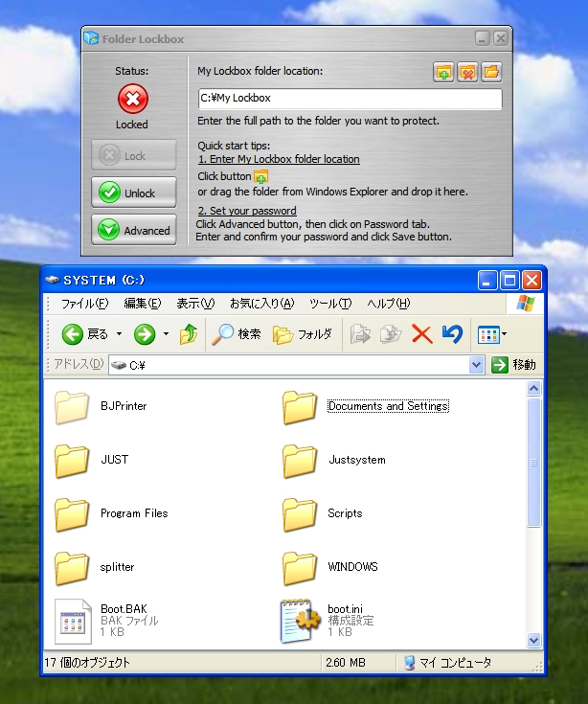Open the Views dropdown button

pos(492,334)
